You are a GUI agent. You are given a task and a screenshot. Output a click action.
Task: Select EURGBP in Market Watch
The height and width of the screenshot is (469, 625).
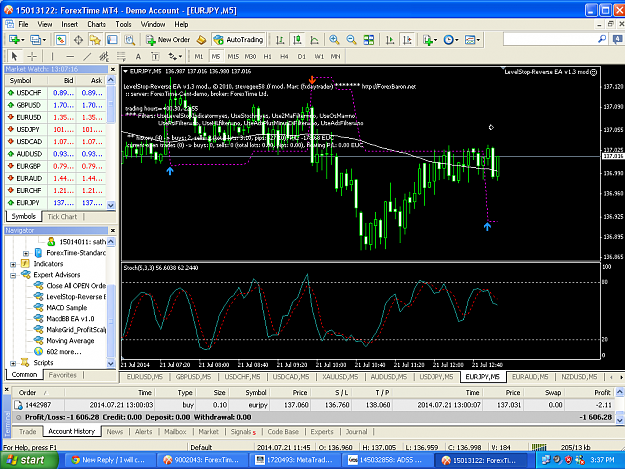tap(56, 166)
